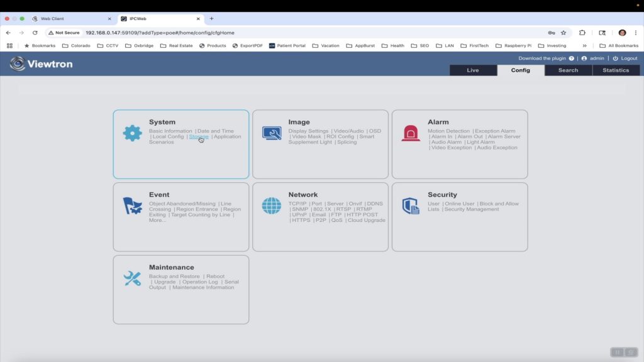Open Operation Log under Maintenance
The image size is (644, 362).
coord(200,282)
